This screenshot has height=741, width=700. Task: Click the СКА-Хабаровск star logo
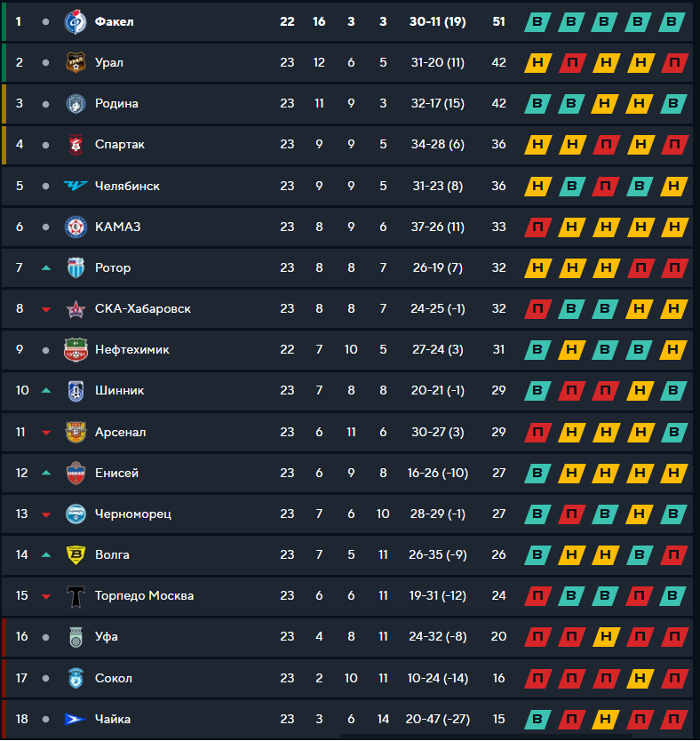click(75, 309)
